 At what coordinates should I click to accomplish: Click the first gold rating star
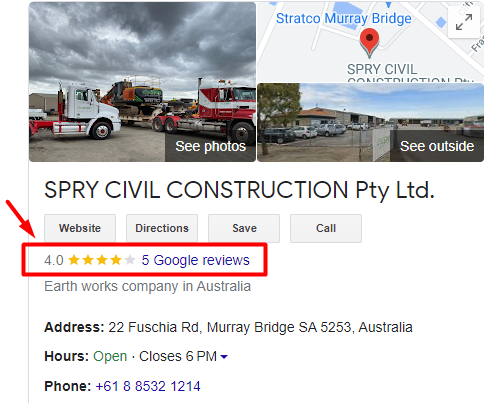click(74, 260)
